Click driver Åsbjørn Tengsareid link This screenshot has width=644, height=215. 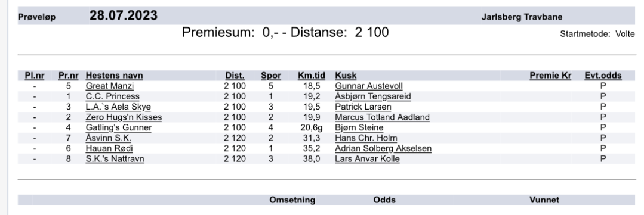[373, 96]
